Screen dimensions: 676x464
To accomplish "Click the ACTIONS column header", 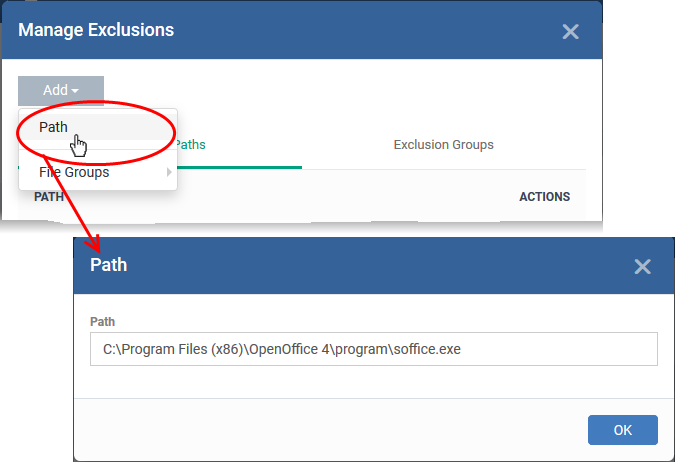I will 545,197.
